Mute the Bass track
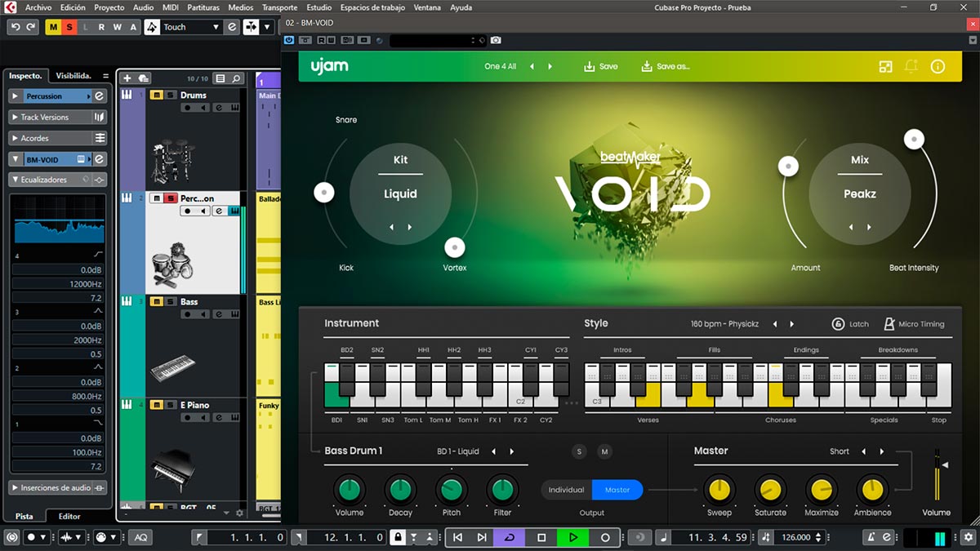The height and width of the screenshot is (551, 980). tap(157, 302)
